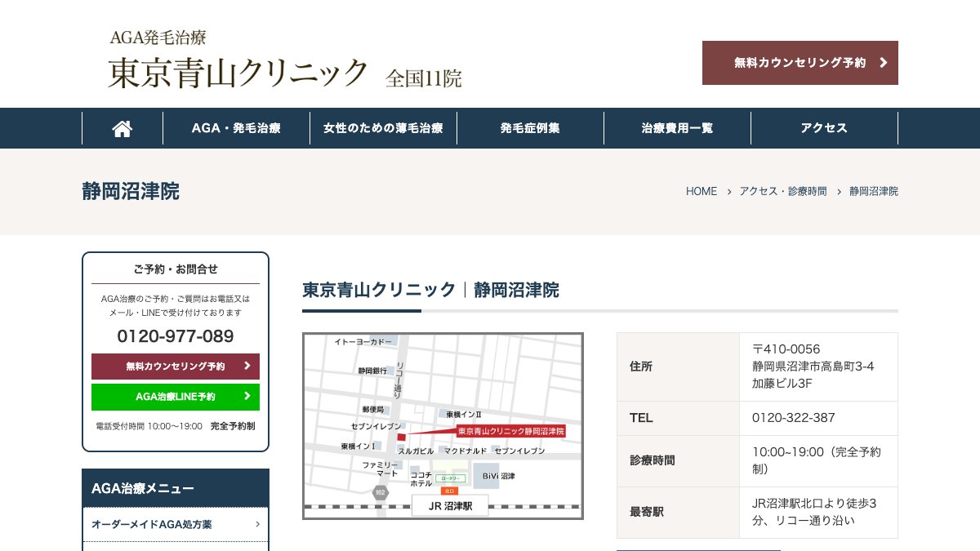
Task: Click the 東京青山クリニック|静岡沼津院 heading
Action: point(430,290)
